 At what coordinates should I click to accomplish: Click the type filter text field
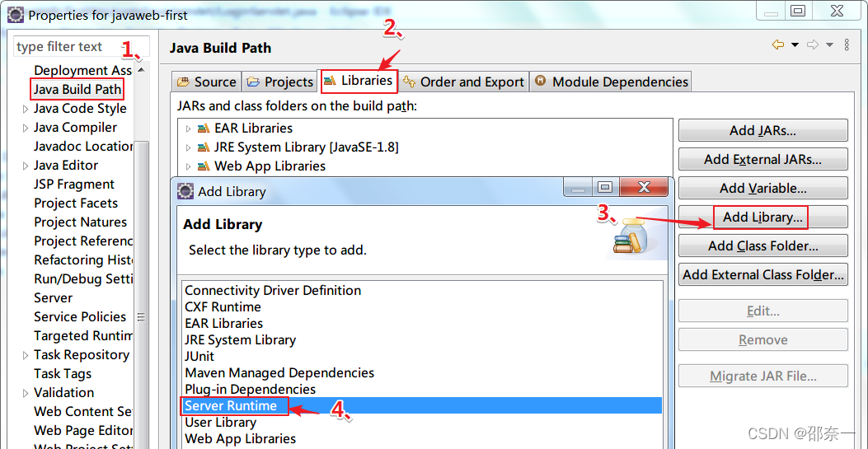(x=82, y=47)
